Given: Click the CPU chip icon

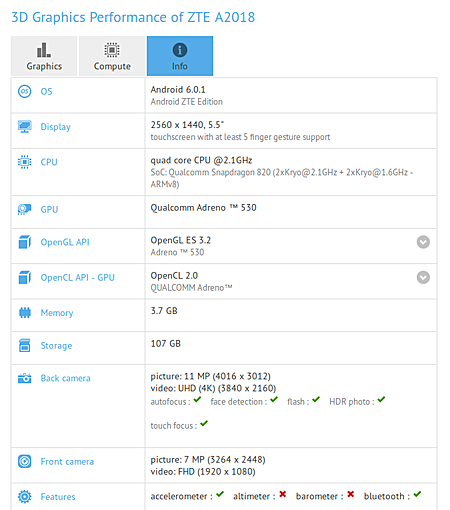Looking at the screenshot, I should (24, 162).
